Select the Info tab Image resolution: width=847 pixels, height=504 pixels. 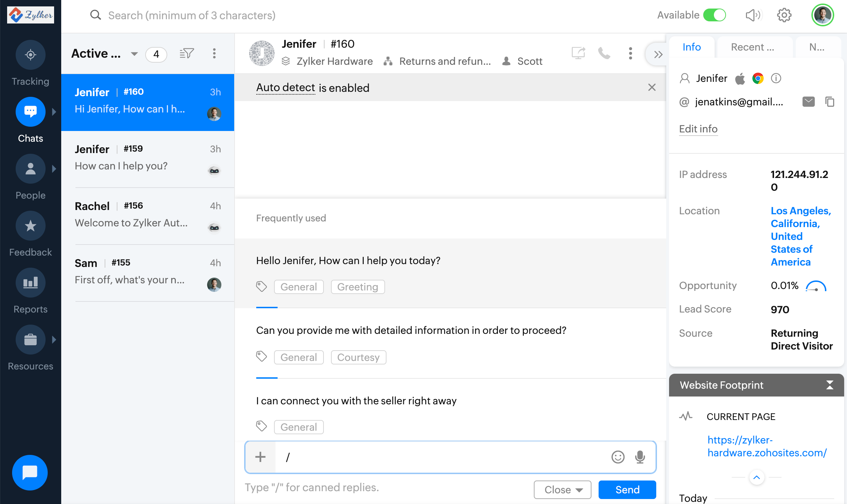(x=691, y=47)
